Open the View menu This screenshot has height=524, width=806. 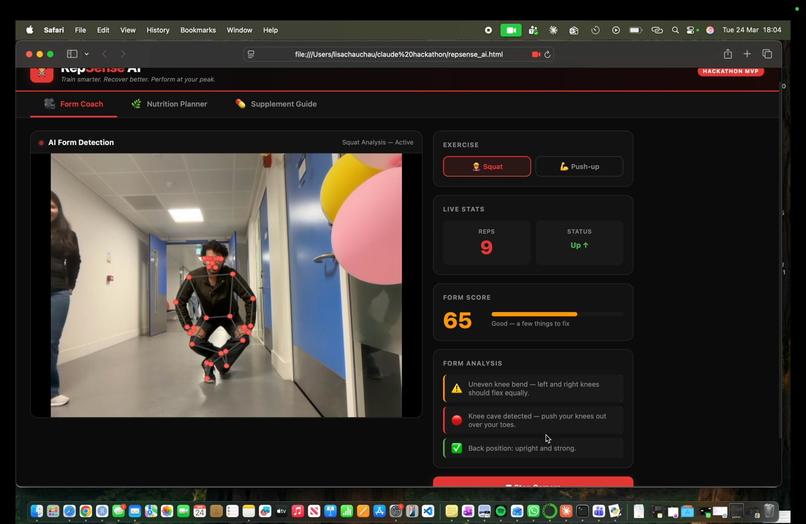click(128, 30)
